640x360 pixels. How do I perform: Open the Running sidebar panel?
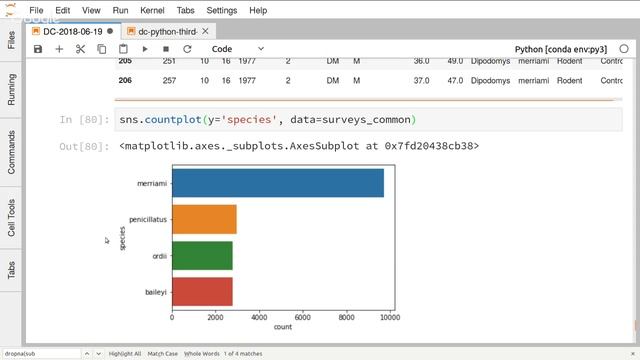click(11, 90)
